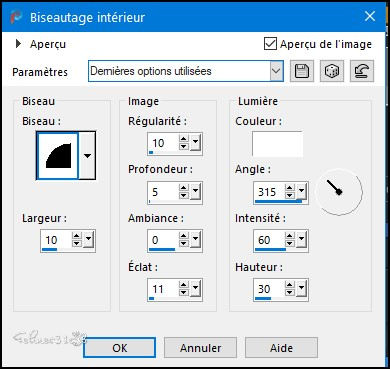
Task: Click the Annuler button
Action: [x=201, y=348]
